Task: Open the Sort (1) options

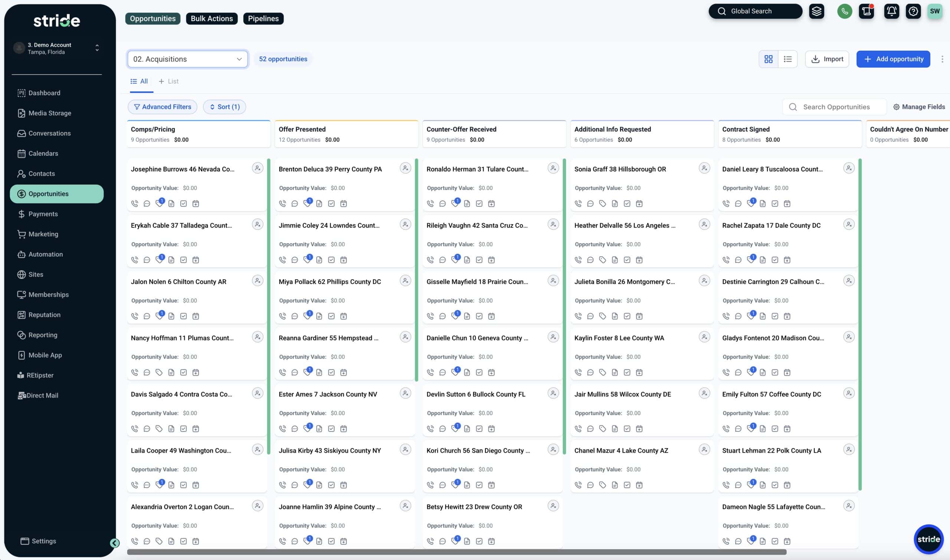Action: [x=224, y=107]
